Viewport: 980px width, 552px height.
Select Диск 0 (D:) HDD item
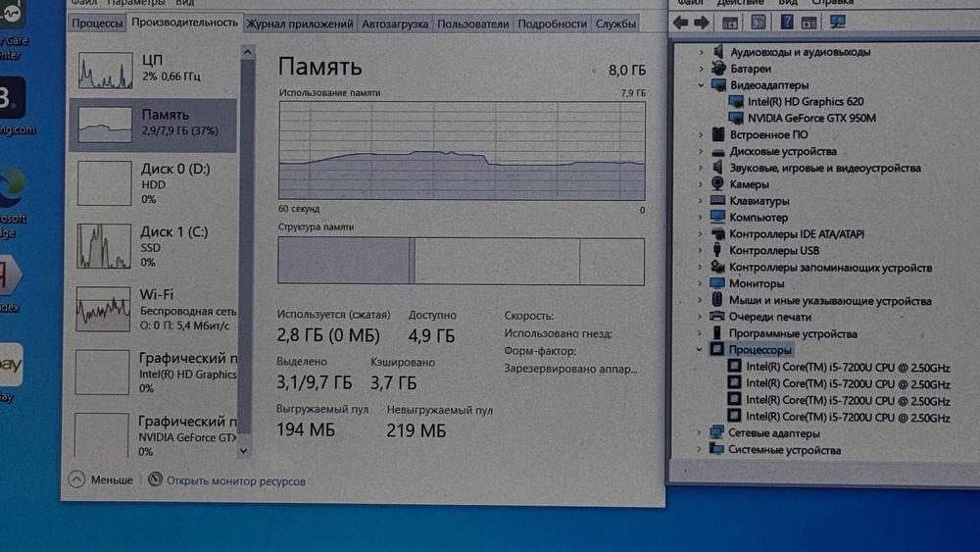153,183
